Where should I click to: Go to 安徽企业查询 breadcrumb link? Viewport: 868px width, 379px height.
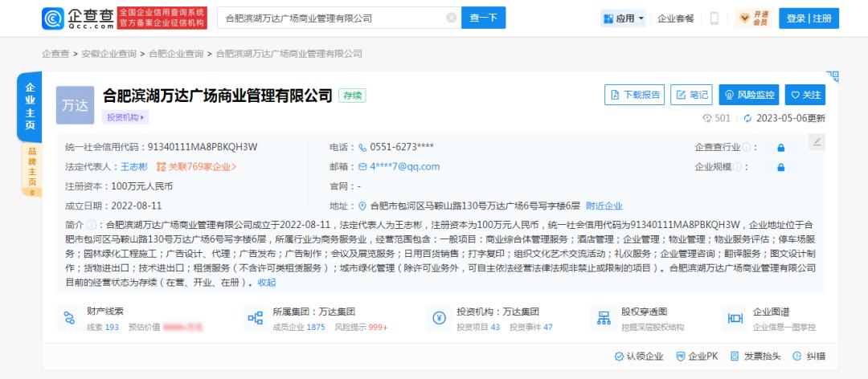108,54
